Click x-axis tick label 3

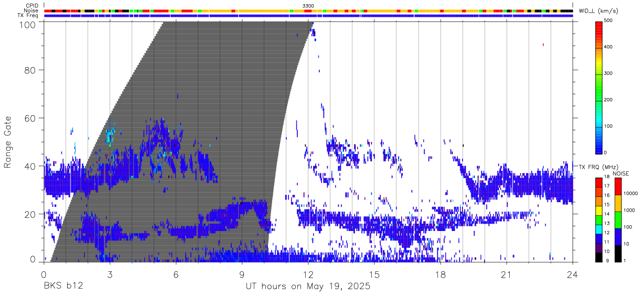[110, 275]
